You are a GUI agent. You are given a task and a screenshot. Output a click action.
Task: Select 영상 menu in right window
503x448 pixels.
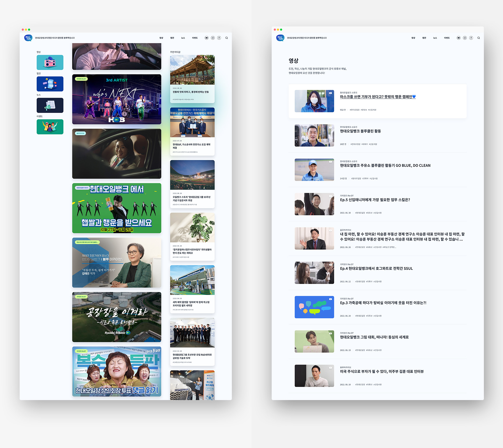pyautogui.click(x=413, y=38)
